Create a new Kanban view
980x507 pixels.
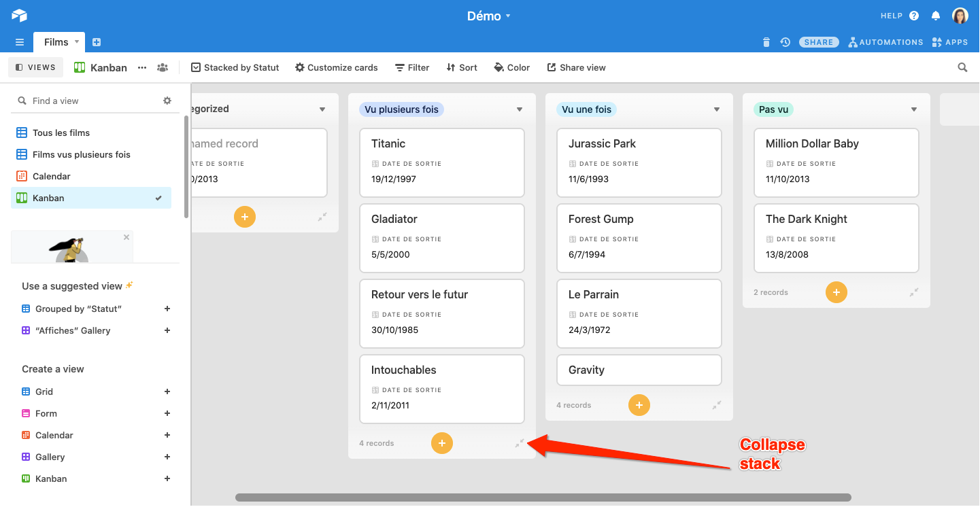(167, 478)
